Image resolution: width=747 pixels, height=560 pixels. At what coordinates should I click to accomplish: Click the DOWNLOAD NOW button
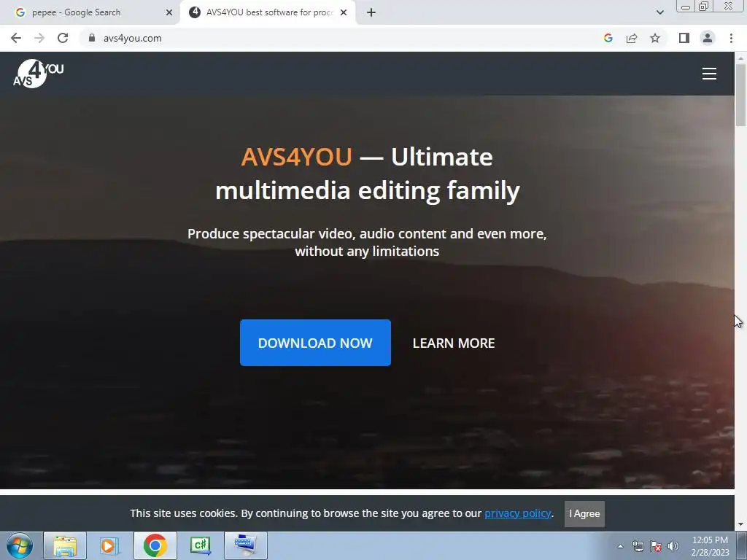pos(315,343)
